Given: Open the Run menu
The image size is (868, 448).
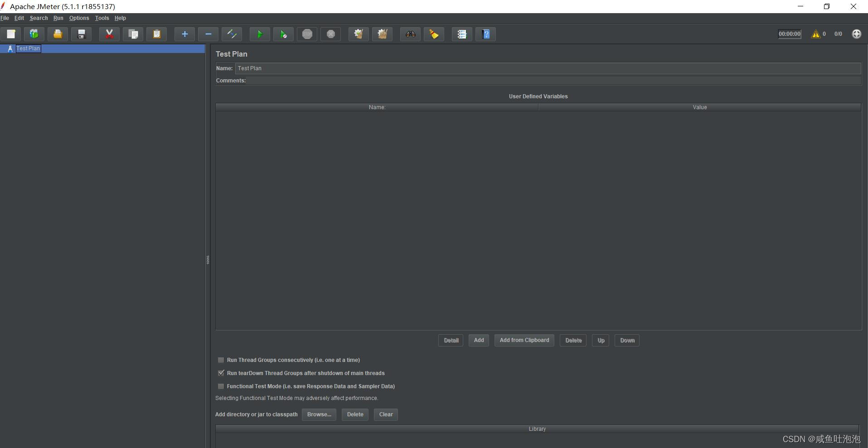Looking at the screenshot, I should 58,18.
